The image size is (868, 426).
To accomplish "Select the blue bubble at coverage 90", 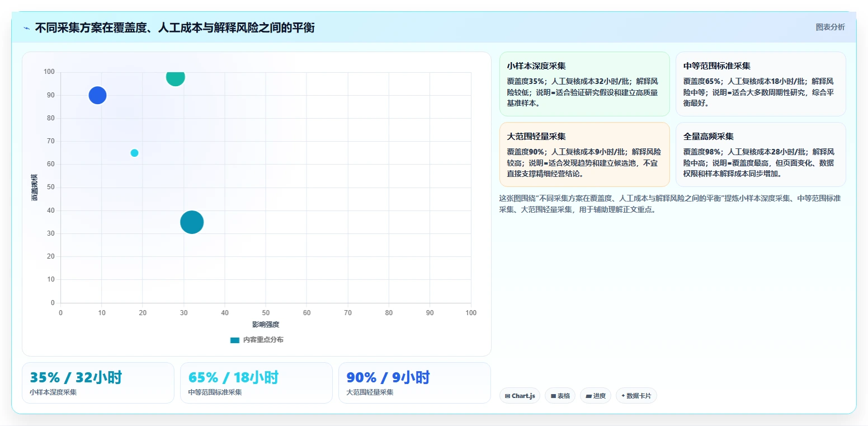I will coord(97,95).
